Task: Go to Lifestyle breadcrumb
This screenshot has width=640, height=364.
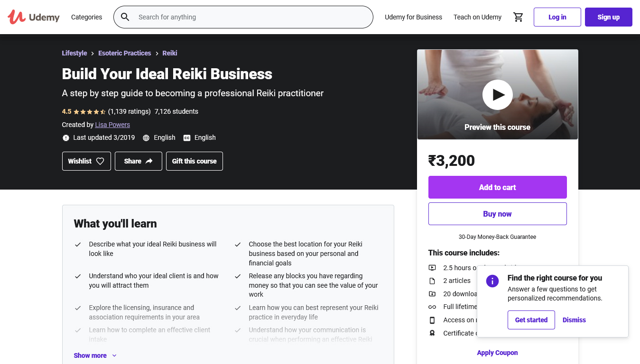Action: point(74,53)
